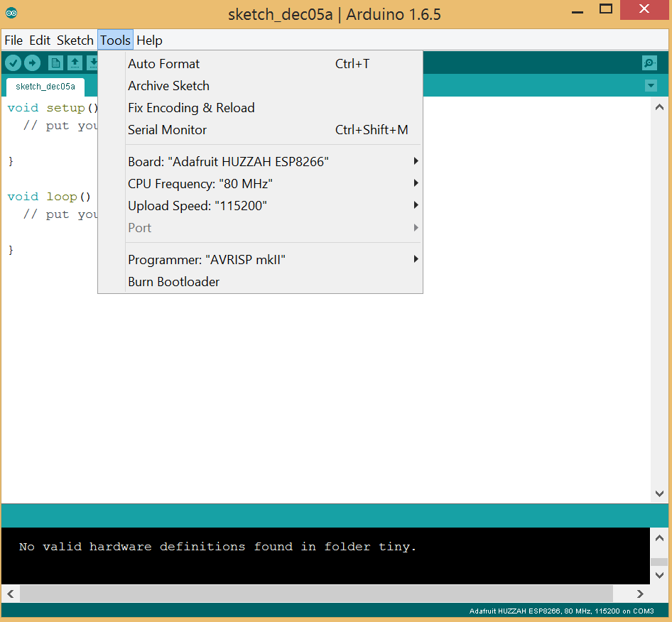Expand the Board "Adafruit HUZZAH ESP8266" submenu

point(415,161)
